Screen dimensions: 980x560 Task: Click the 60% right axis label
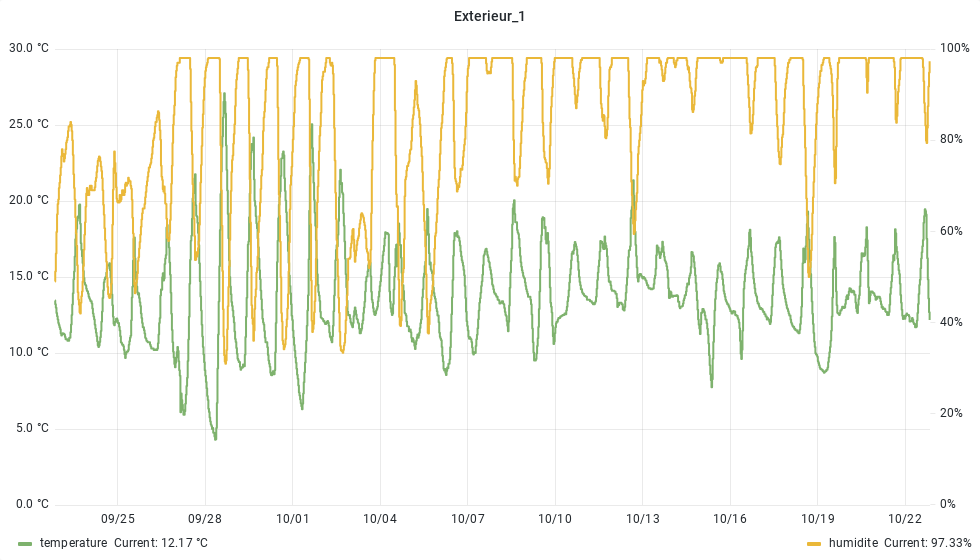point(951,231)
